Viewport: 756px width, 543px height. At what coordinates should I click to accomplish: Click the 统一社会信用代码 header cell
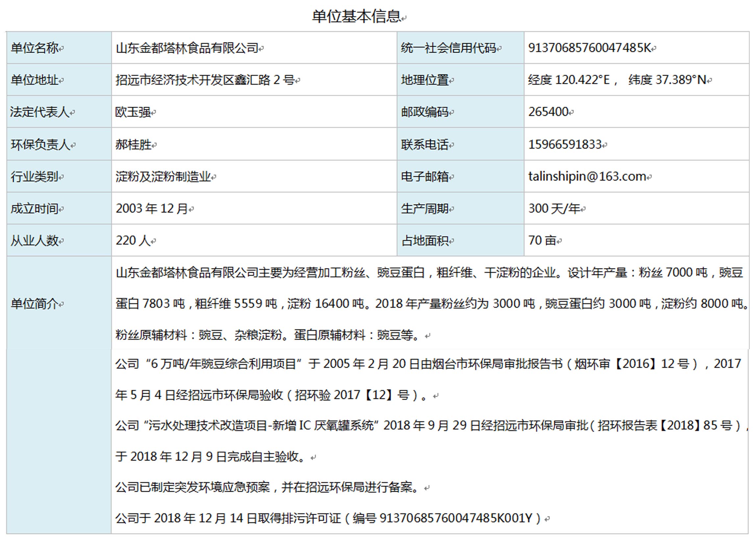(449, 48)
